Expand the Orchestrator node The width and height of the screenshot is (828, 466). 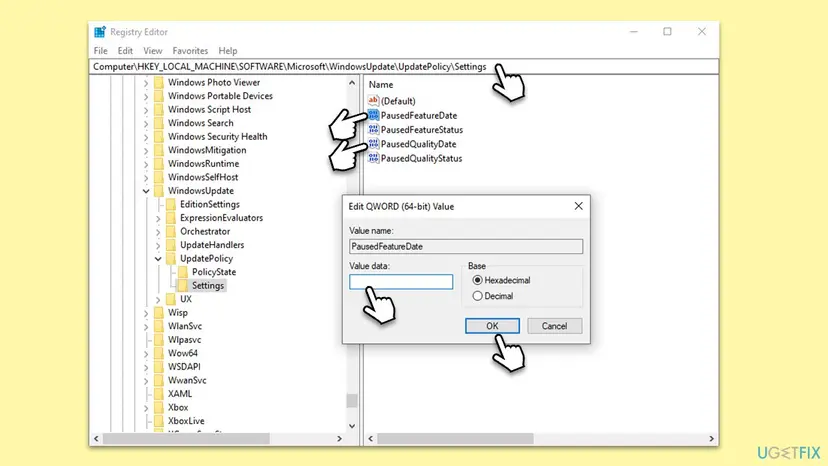[158, 231]
